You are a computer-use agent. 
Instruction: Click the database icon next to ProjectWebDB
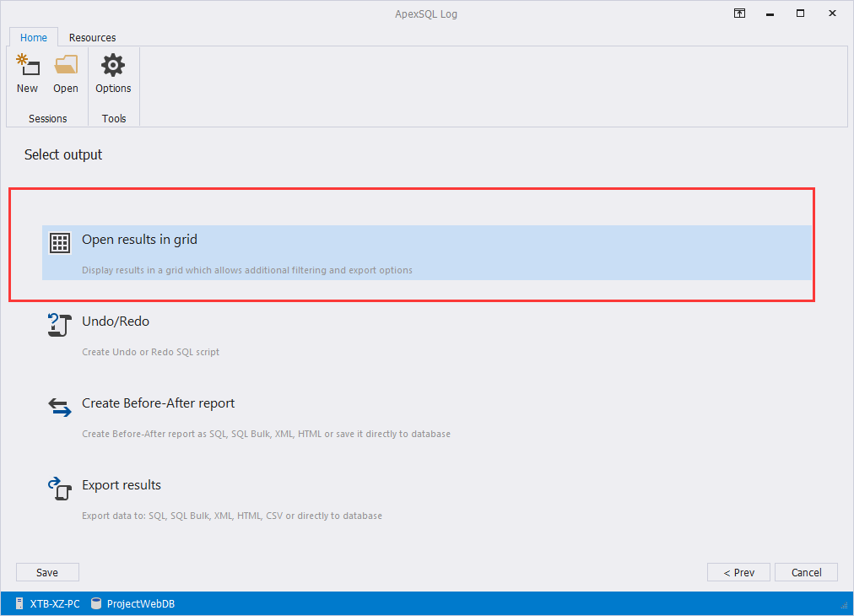coord(95,603)
